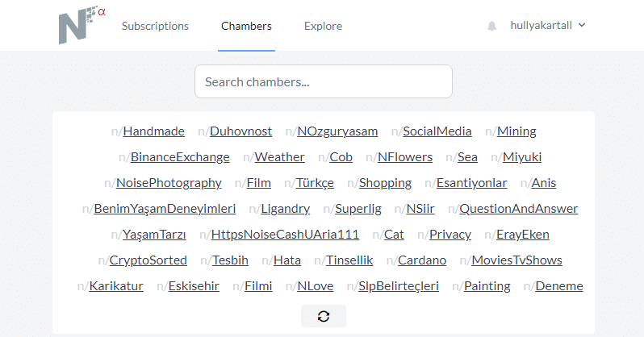Visit the n/BinanceExchange chamber
The height and width of the screenshot is (337, 644).
point(174,157)
